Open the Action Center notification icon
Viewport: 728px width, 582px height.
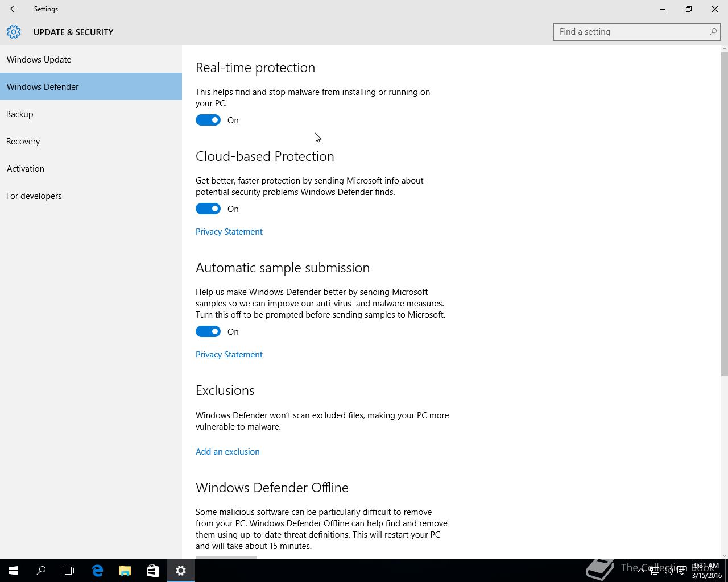[x=681, y=571]
